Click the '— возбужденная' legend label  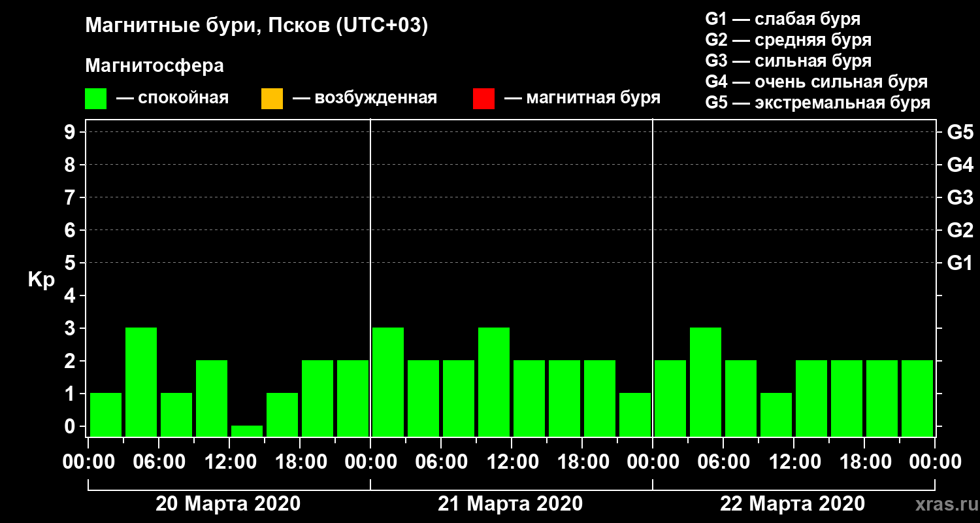coord(365,99)
